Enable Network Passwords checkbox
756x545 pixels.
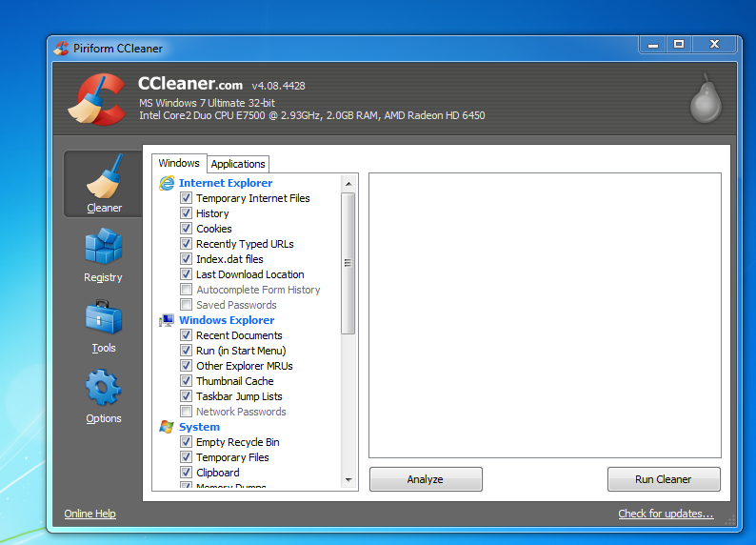pos(186,412)
